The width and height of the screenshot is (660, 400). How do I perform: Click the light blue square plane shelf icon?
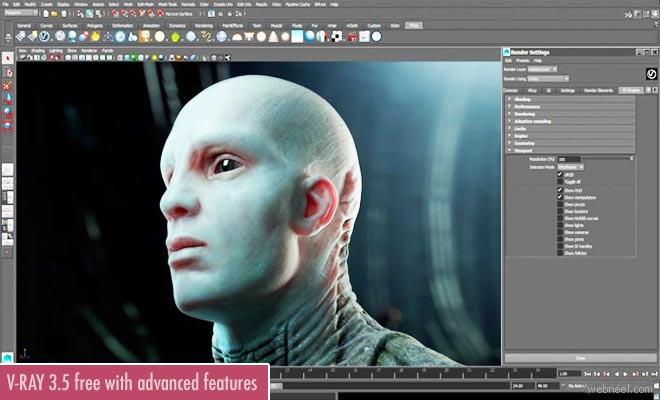tap(297, 37)
